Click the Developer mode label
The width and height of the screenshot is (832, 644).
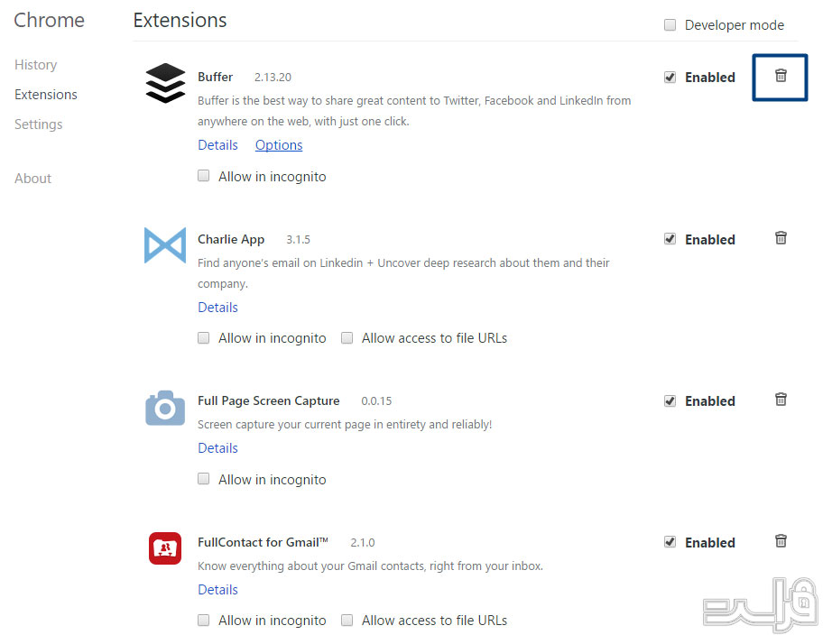(735, 25)
